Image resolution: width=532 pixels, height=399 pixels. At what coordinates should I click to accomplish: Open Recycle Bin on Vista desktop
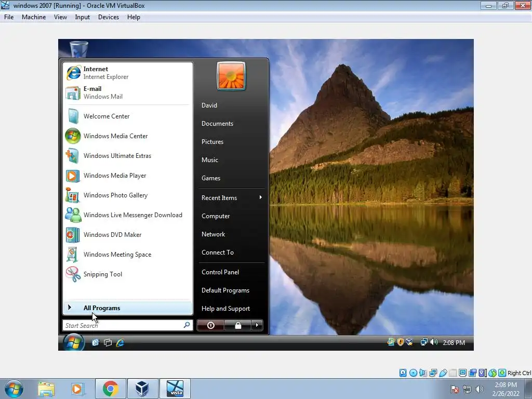[79, 48]
